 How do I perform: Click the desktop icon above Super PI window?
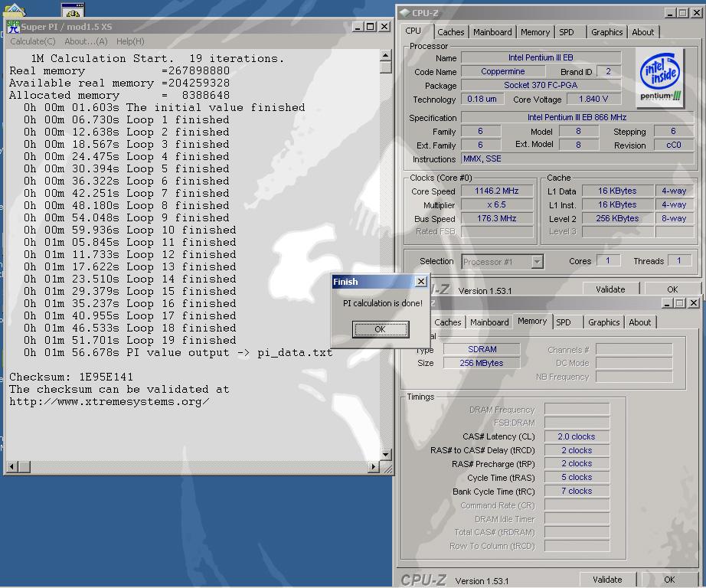73,10
